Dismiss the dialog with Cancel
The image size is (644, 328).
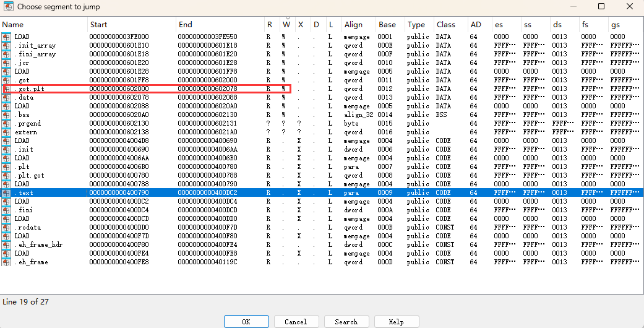click(296, 321)
